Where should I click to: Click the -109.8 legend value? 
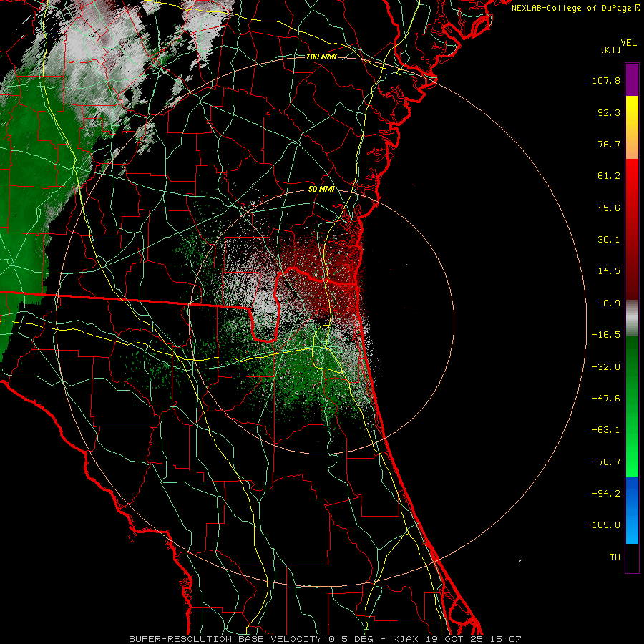[603, 525]
